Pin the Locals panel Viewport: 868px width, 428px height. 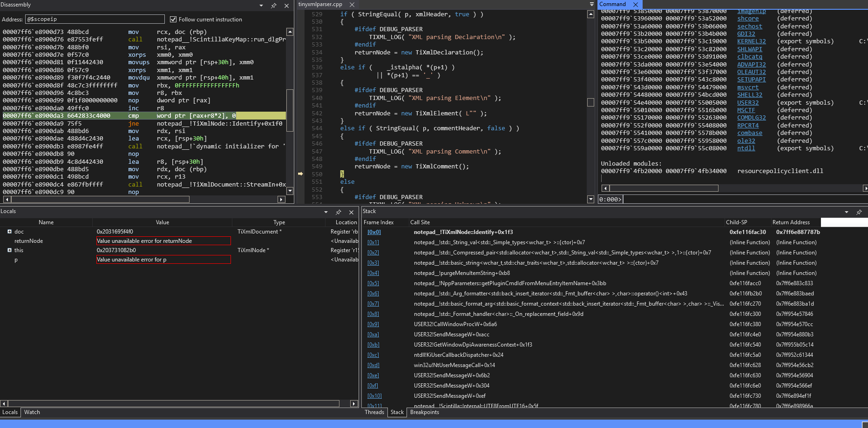pyautogui.click(x=339, y=212)
